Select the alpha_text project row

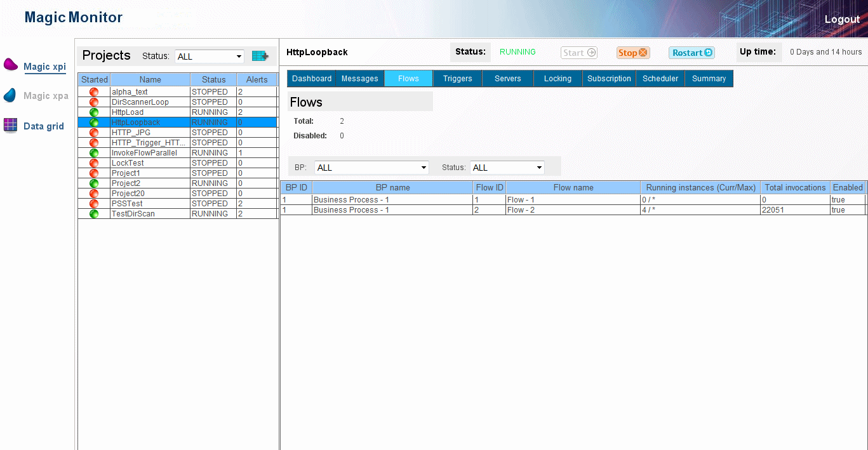tap(178, 92)
